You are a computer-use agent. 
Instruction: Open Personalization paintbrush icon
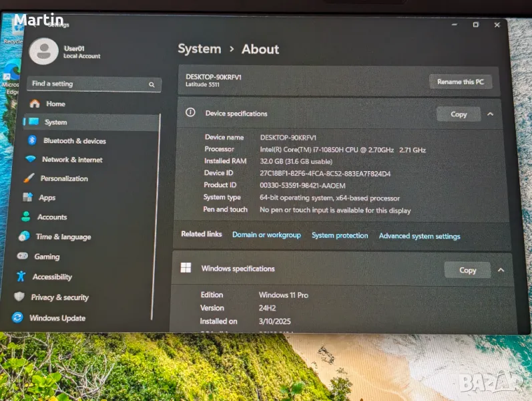click(x=29, y=178)
